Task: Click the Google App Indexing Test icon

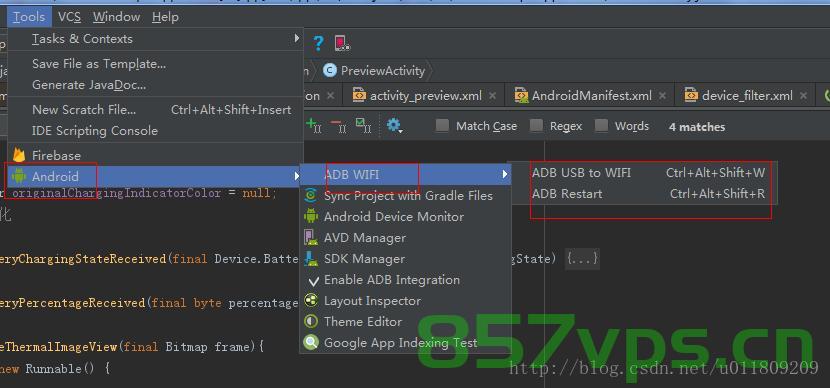Action: [311, 342]
